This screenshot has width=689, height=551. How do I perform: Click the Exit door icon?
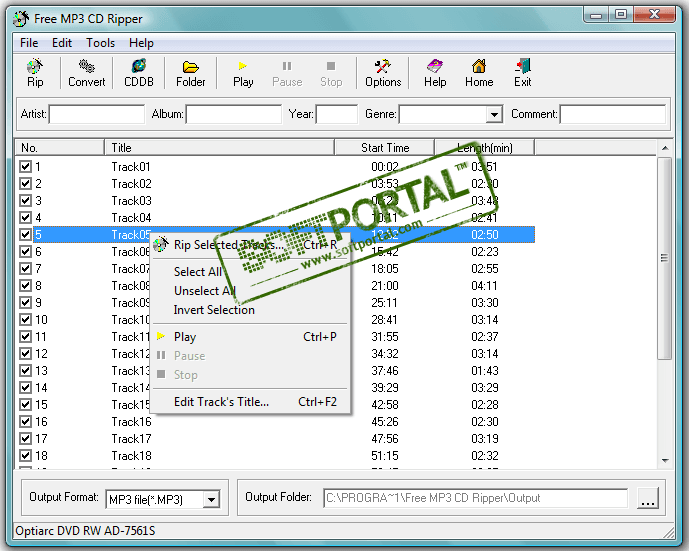point(522,72)
